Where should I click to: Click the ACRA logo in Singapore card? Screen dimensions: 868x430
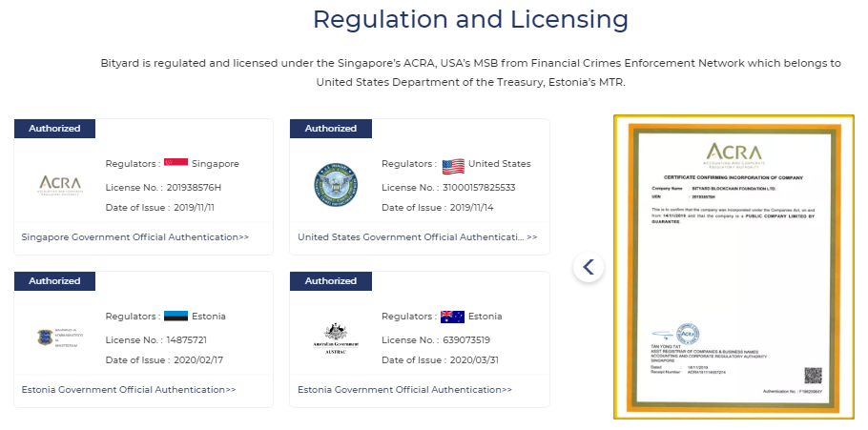[60, 185]
